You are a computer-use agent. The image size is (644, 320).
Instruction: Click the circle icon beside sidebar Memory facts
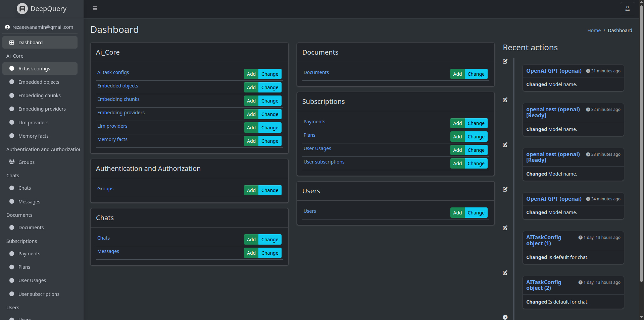point(12,136)
